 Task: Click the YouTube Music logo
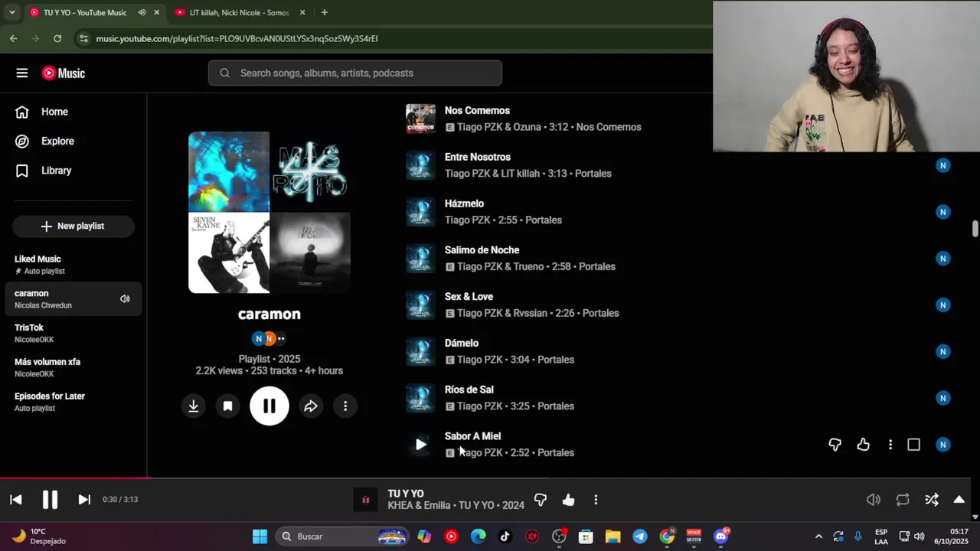tap(64, 73)
